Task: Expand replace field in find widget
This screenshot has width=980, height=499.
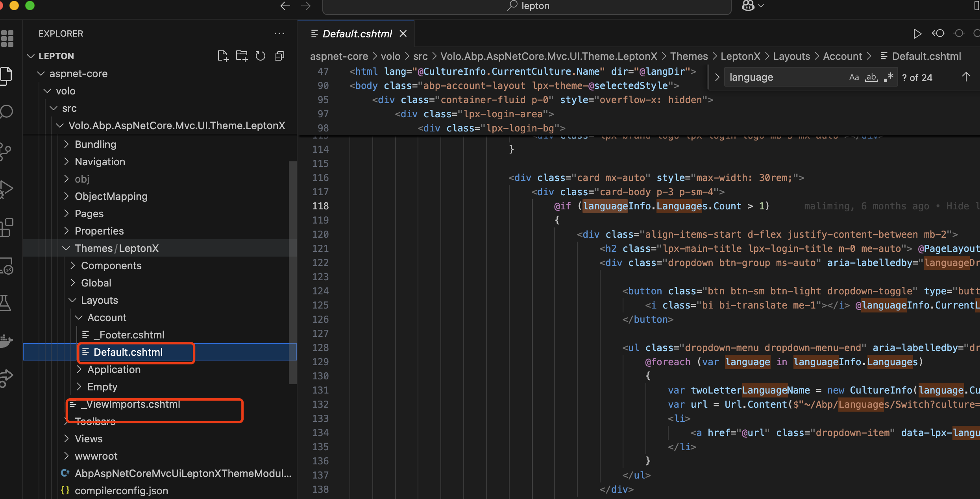Action: pos(717,78)
